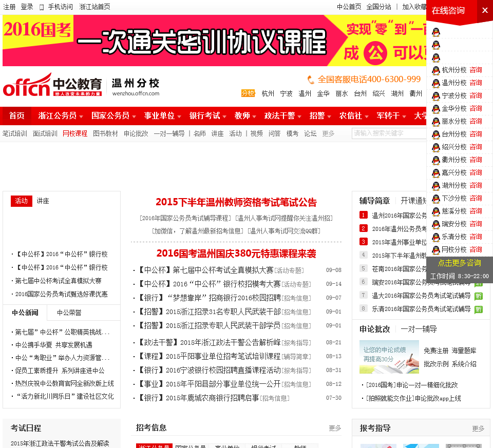Open 更多 link beside 报考指导

(x=478, y=429)
